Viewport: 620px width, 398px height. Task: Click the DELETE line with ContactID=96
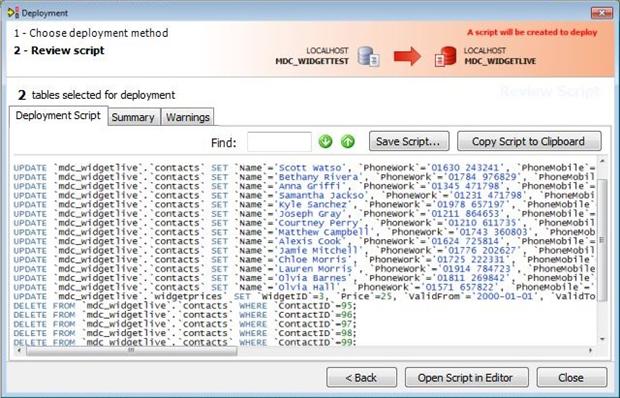point(185,315)
